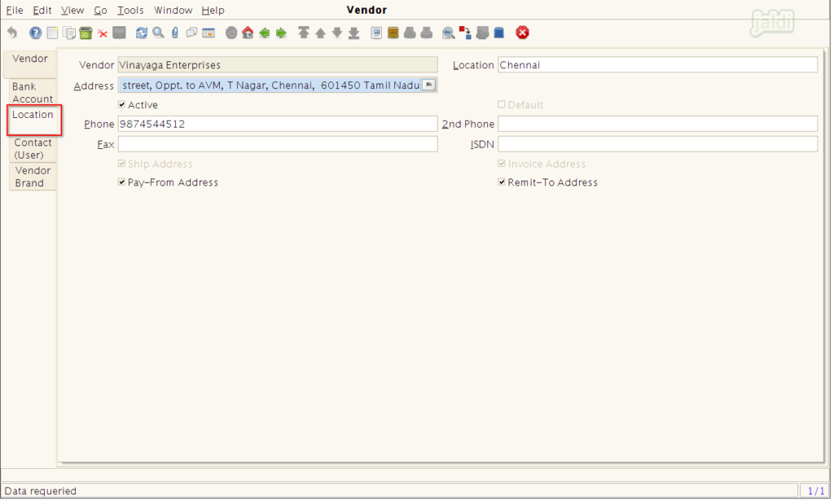Click the red Delete record icon
834x504 pixels.
click(103, 33)
